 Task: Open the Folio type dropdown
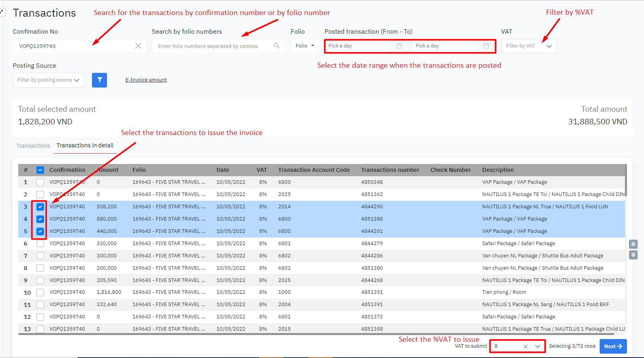pyautogui.click(x=305, y=46)
